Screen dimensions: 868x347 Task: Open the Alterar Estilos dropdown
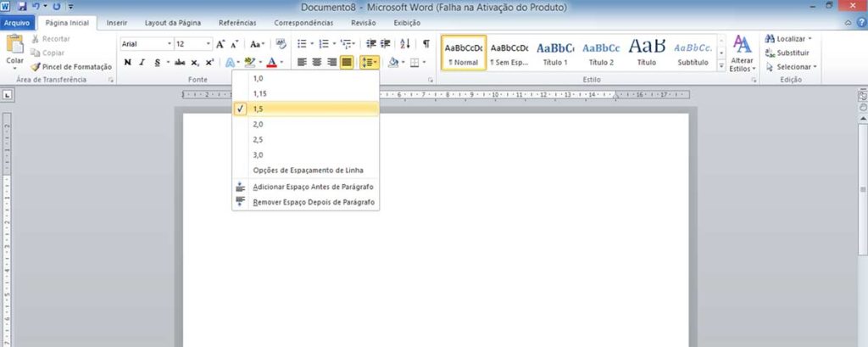[x=742, y=54]
